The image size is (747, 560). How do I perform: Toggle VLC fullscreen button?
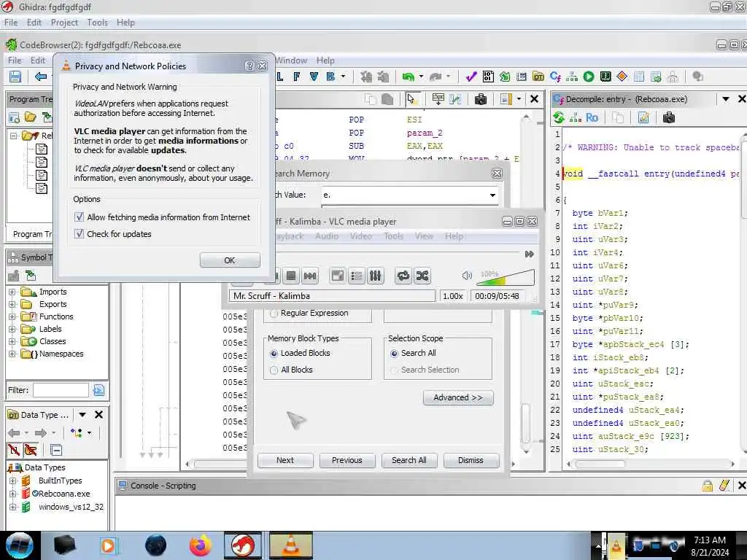(x=337, y=276)
